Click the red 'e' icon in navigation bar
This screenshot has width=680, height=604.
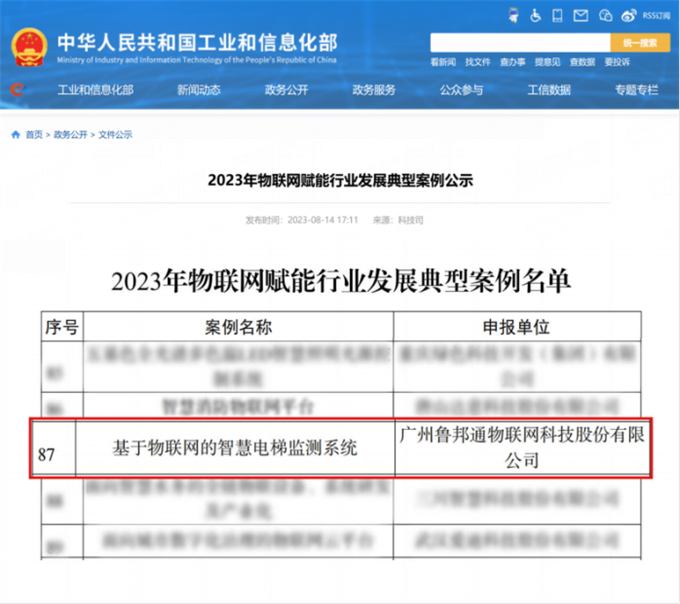click(18, 89)
